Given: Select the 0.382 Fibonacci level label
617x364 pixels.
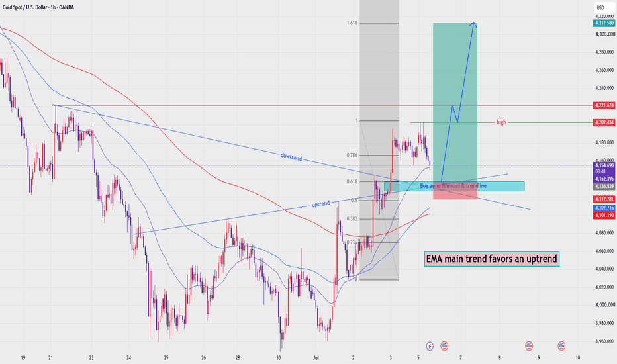Looking at the screenshot, I should coord(352,219).
